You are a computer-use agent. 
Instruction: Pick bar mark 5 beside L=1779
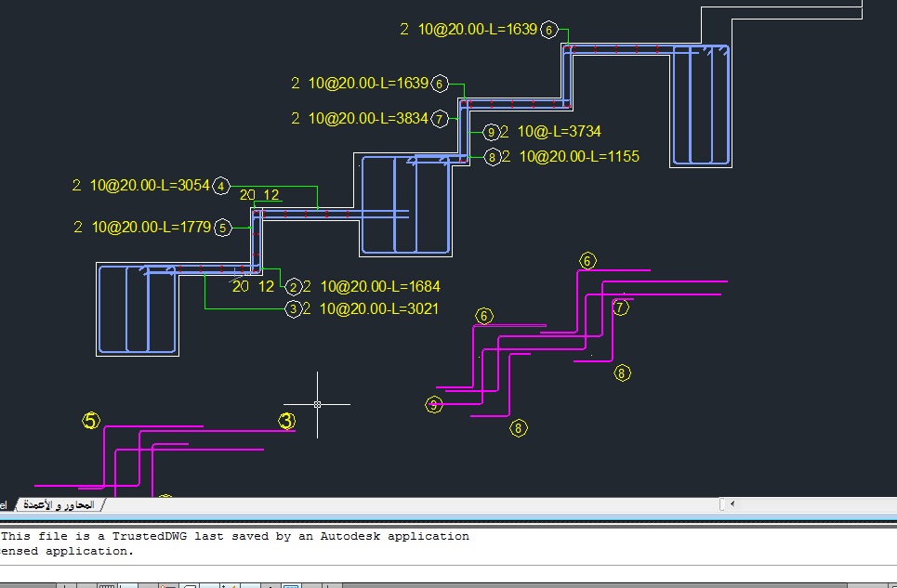click(222, 228)
